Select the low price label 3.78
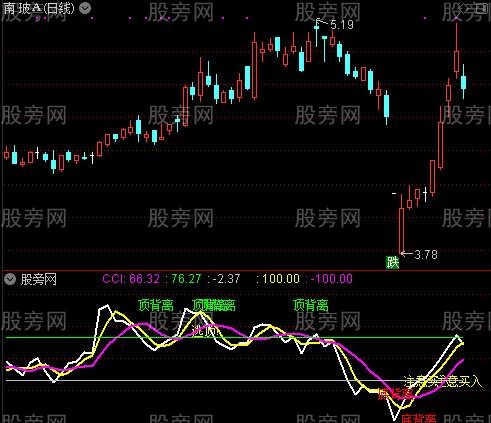The height and width of the screenshot is (423, 491). tap(426, 255)
